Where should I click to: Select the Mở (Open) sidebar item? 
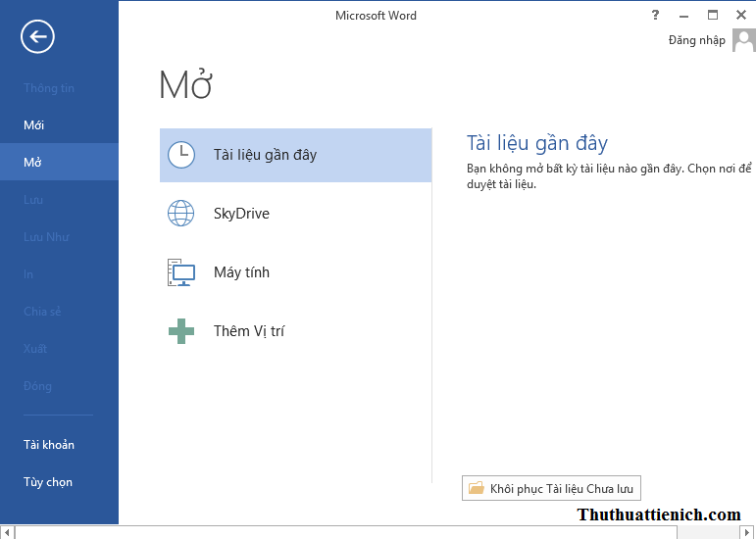33,163
